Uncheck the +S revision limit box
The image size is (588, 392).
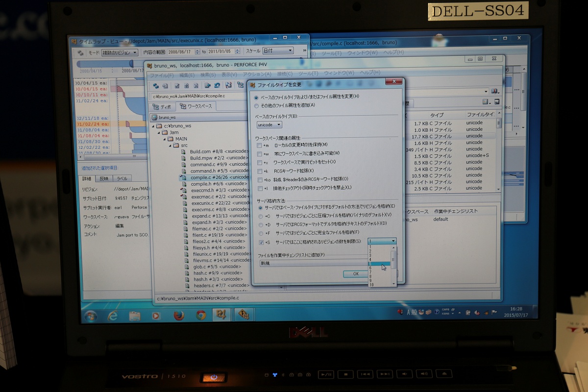pyautogui.click(x=261, y=242)
